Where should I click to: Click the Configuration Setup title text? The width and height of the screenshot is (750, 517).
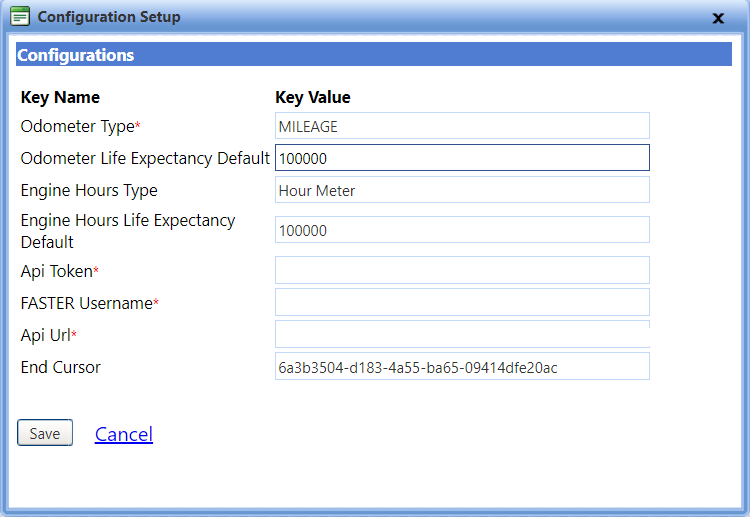tap(109, 17)
